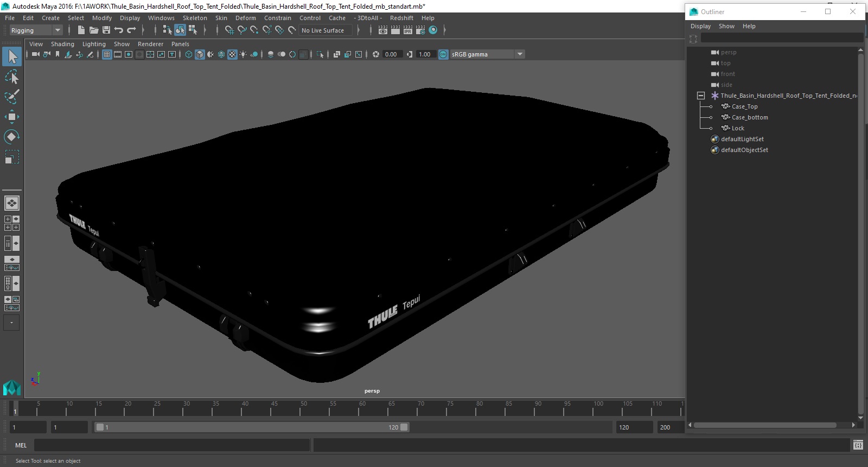Open the render settings clapperboard icon
The image size is (868, 467).
[x=420, y=30]
